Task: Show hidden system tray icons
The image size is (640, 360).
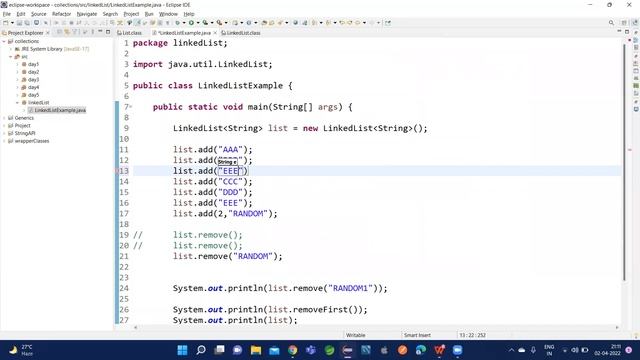Action: (x=511, y=350)
